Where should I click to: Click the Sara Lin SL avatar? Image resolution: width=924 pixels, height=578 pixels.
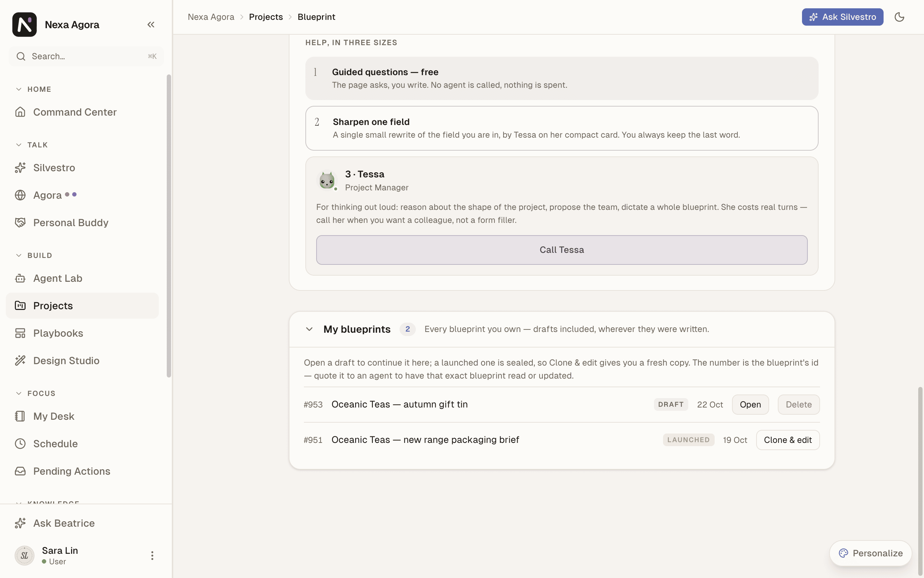(25, 556)
